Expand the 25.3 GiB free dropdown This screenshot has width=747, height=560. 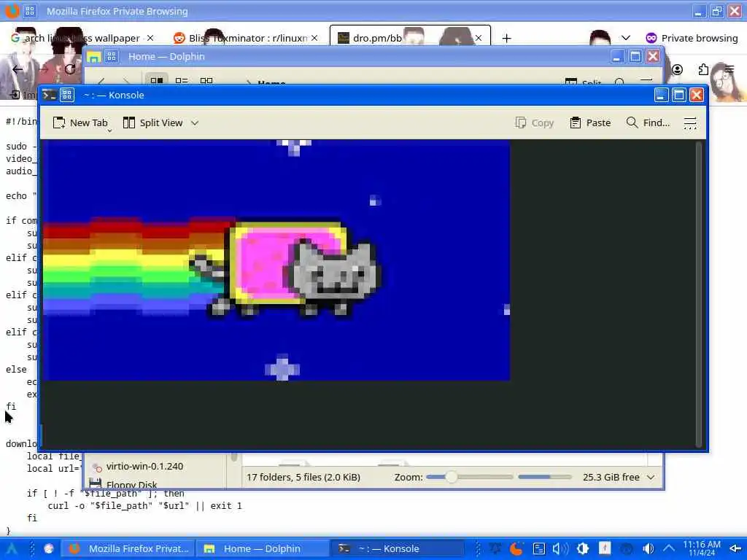[651, 477]
